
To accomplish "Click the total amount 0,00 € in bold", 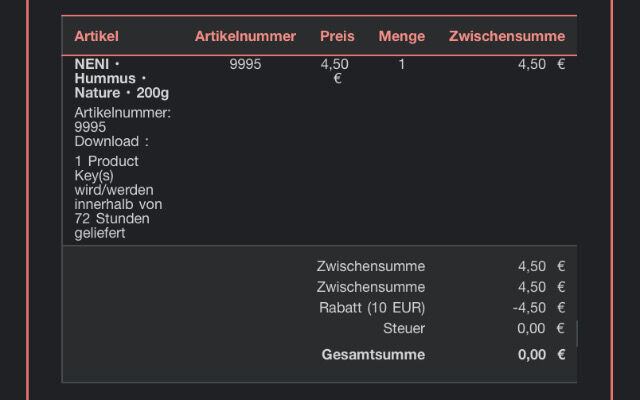I will pos(541,354).
